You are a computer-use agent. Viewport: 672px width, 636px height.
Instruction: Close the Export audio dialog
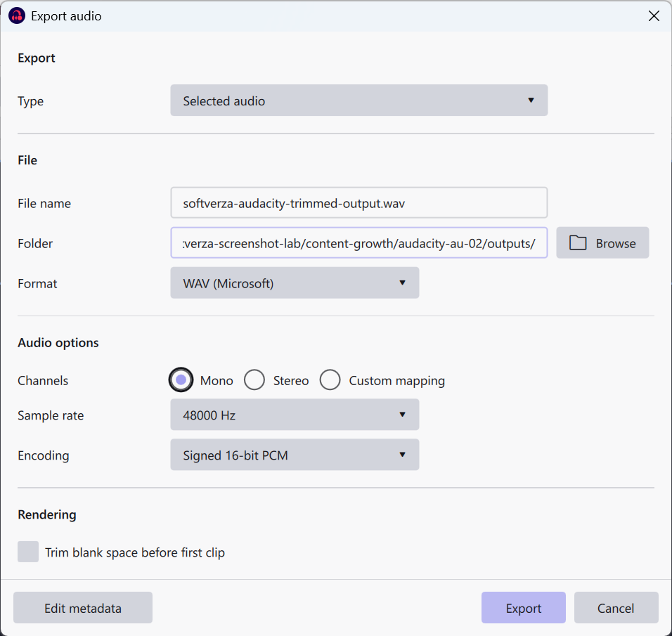pyautogui.click(x=654, y=16)
